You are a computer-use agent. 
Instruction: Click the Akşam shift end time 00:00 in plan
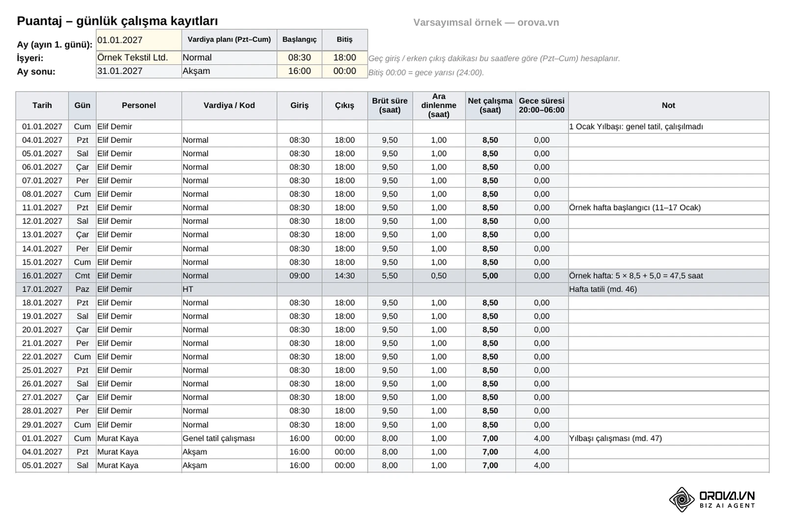pos(344,71)
